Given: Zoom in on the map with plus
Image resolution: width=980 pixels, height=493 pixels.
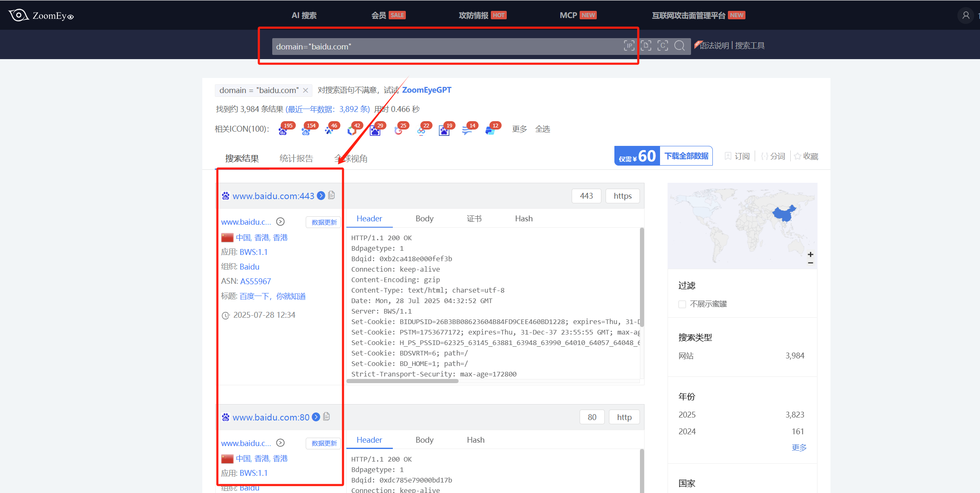Looking at the screenshot, I should [x=811, y=254].
